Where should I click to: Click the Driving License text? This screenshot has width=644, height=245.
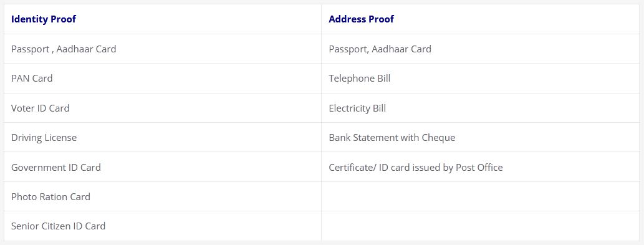(44, 138)
